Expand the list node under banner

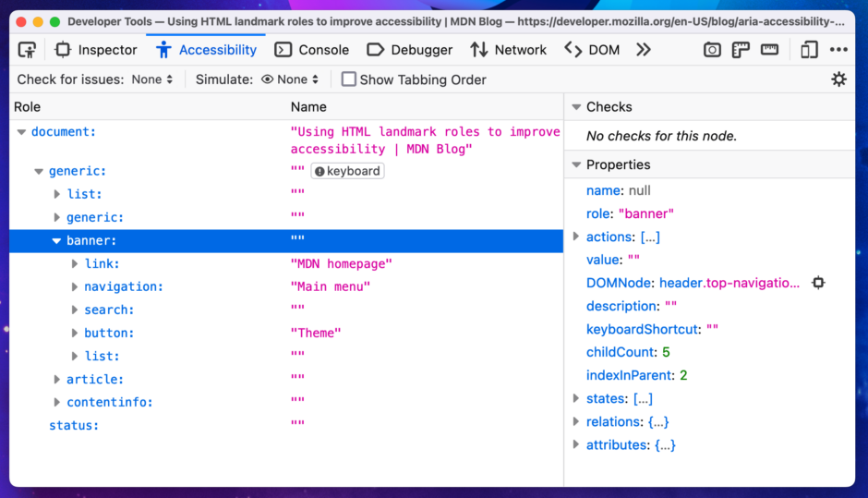tap(74, 357)
